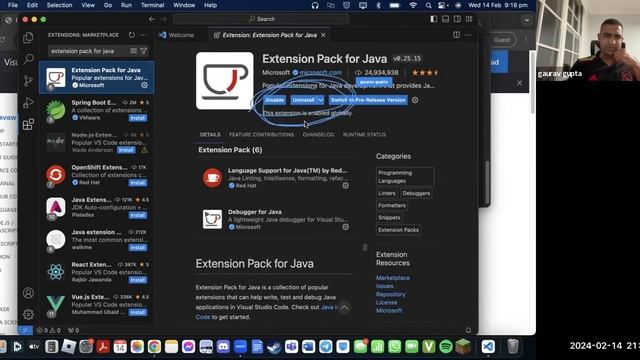
Task: Install the Spring Boot Extension Pack
Action: pos(138,118)
